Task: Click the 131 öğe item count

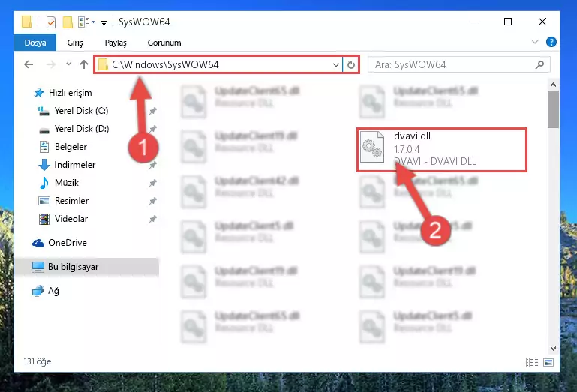Action: pyautogui.click(x=38, y=361)
